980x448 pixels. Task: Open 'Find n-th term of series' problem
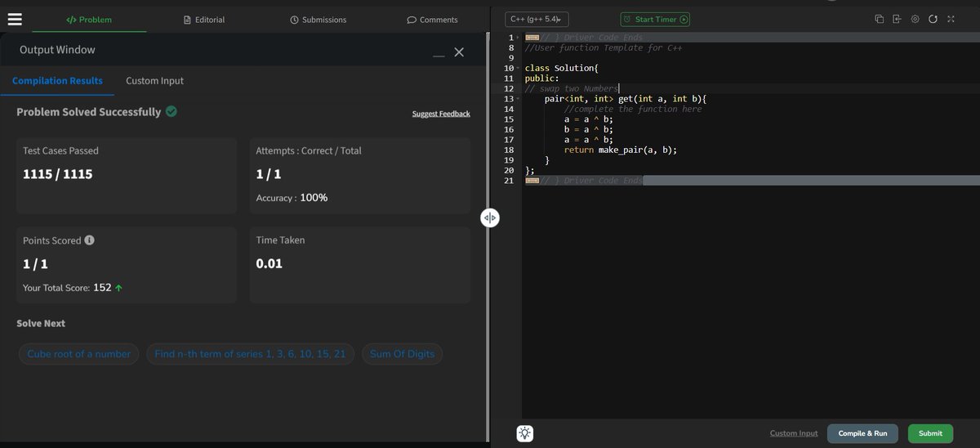pos(250,354)
